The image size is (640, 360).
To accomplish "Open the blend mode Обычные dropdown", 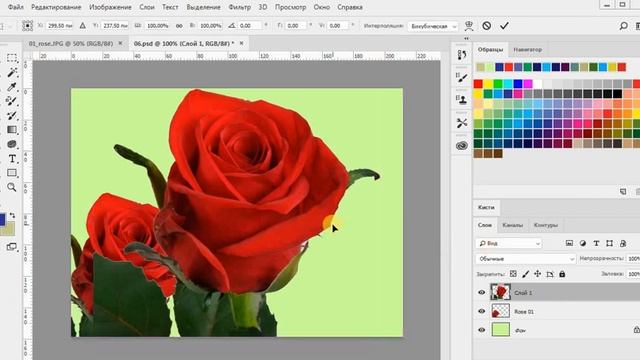I will pos(526,259).
